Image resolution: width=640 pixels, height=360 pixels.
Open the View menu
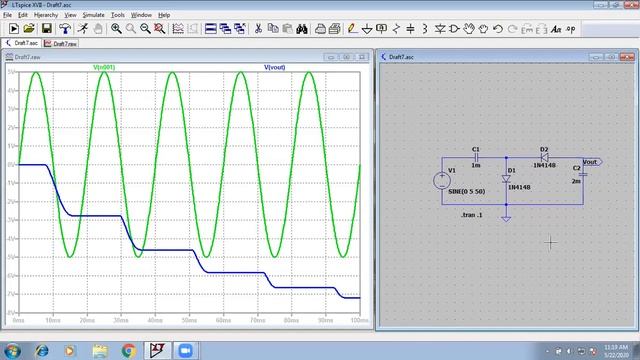70,15
